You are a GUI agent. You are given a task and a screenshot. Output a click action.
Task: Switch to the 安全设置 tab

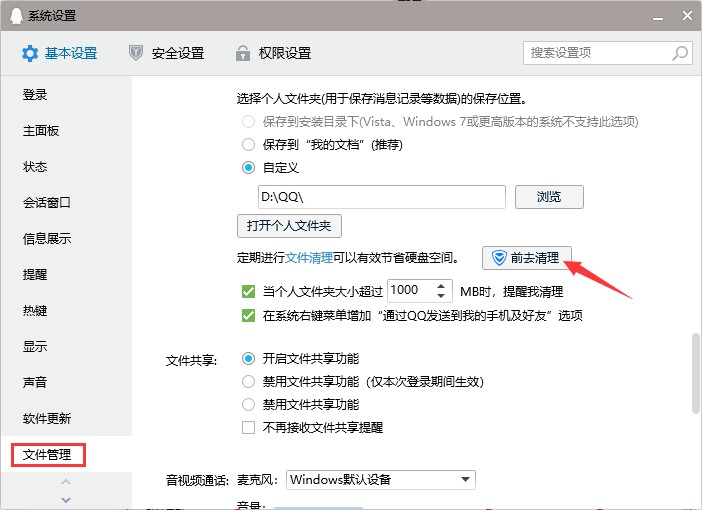[167, 53]
